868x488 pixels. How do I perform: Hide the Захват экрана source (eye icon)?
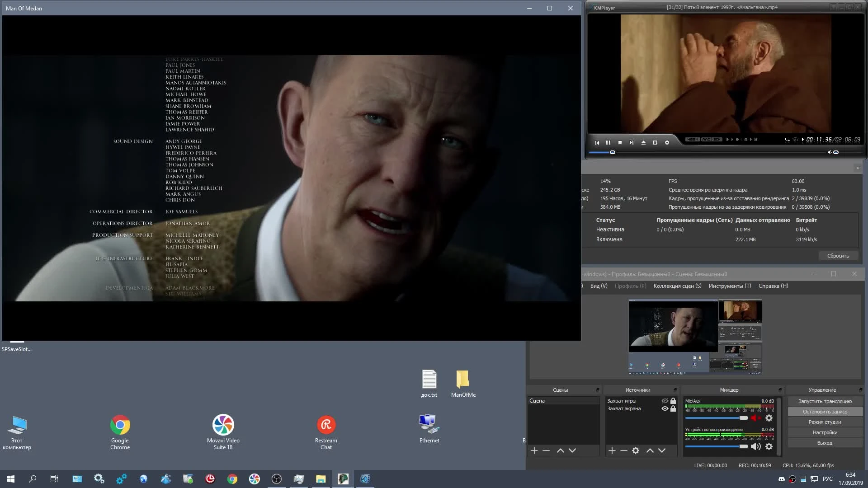[x=665, y=408]
